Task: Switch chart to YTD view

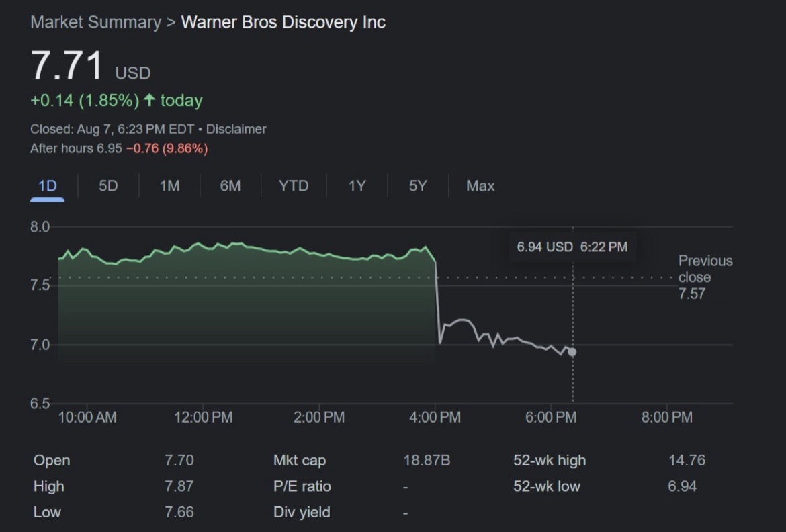Action: (294, 186)
